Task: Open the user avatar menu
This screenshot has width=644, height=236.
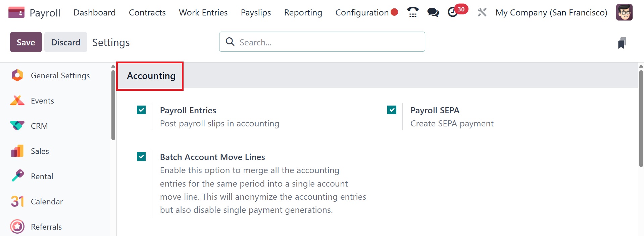Action: click(x=624, y=12)
